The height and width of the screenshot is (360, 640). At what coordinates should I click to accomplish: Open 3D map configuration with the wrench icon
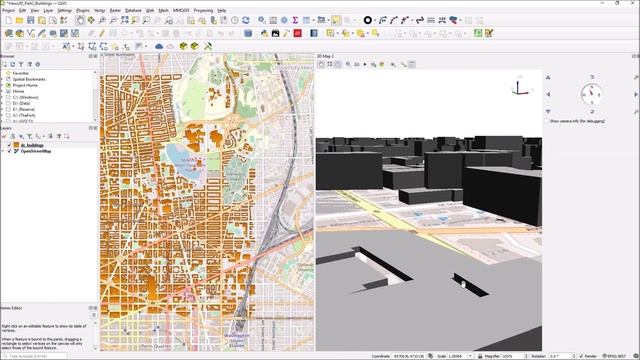[x=403, y=64]
